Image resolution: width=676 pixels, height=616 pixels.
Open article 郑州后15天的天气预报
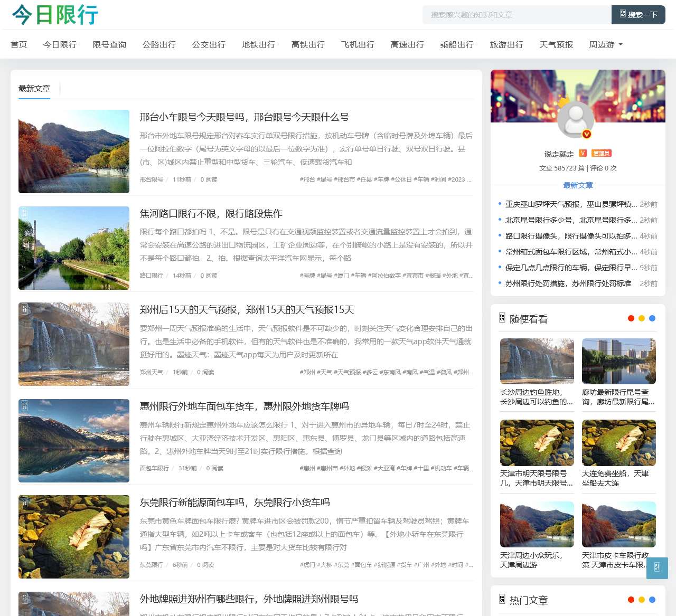[x=247, y=310]
